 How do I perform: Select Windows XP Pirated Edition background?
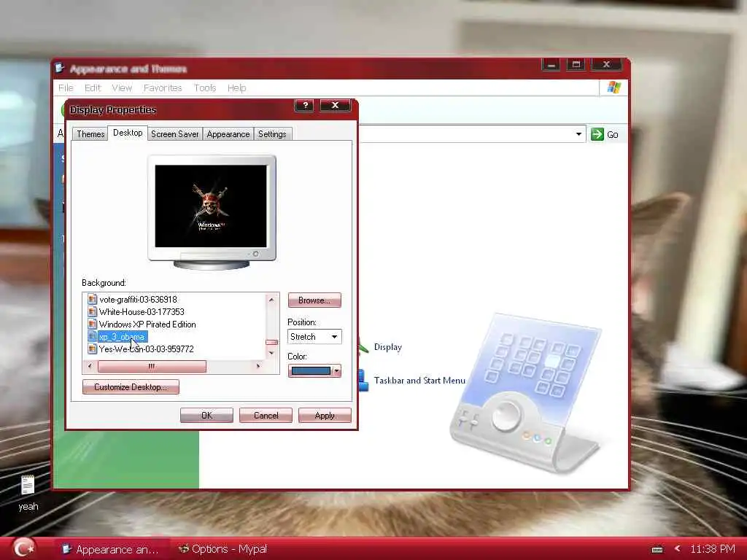point(147,324)
